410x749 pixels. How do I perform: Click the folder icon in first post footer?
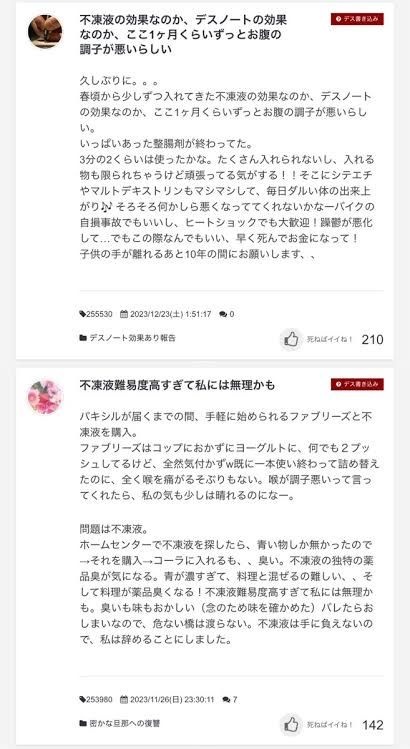[83, 338]
